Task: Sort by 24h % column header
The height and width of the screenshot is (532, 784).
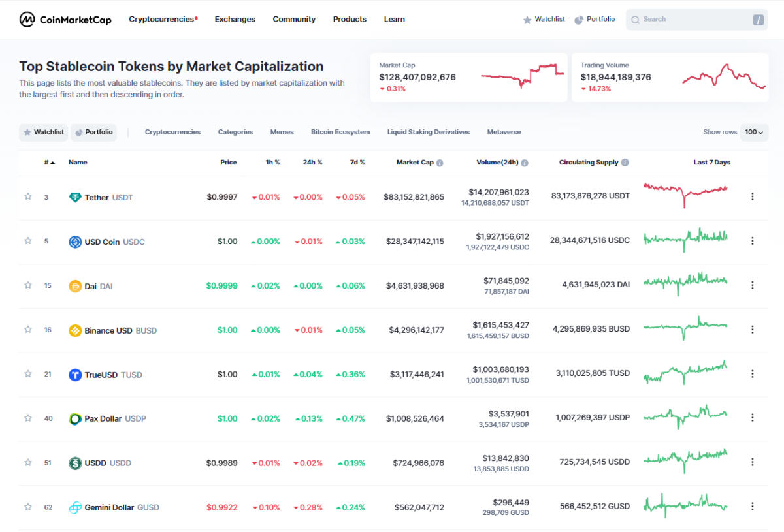Action: [312, 163]
